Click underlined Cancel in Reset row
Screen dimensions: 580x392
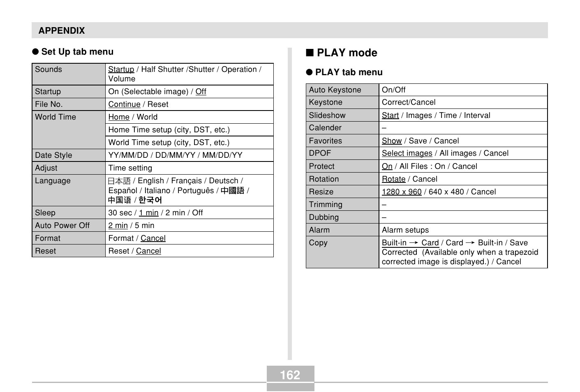point(148,251)
